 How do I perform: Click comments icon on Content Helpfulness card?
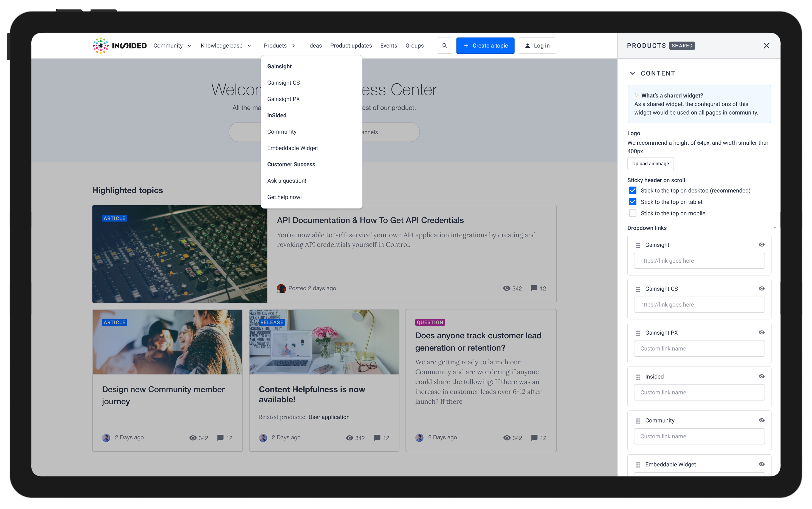pyautogui.click(x=377, y=438)
